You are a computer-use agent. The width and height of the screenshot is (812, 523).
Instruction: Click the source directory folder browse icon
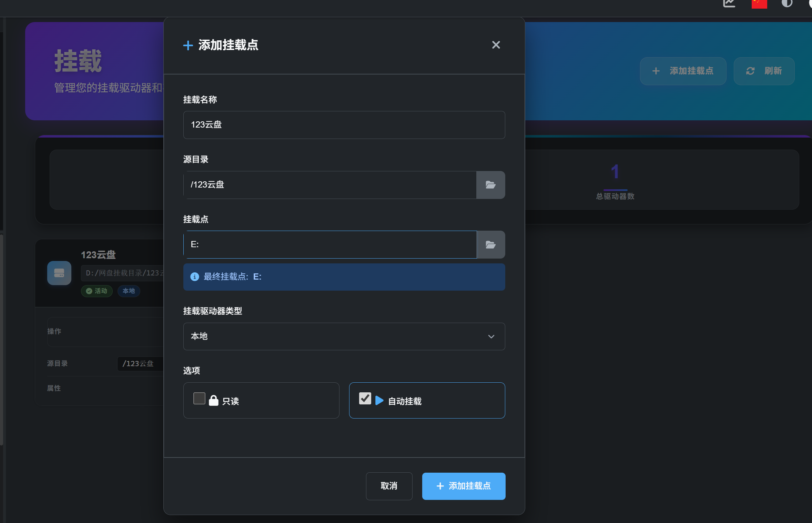pyautogui.click(x=490, y=185)
